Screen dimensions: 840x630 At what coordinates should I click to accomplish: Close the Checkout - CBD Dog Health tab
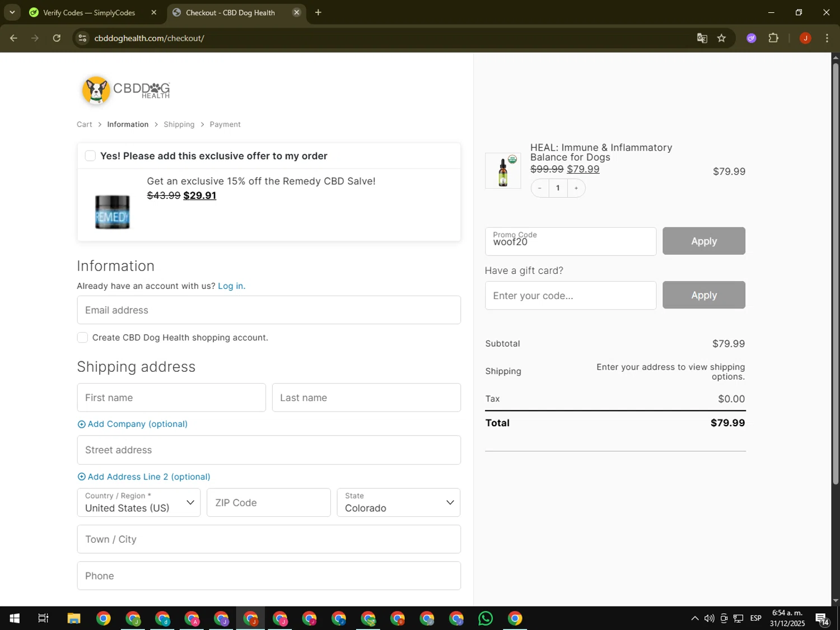(297, 12)
